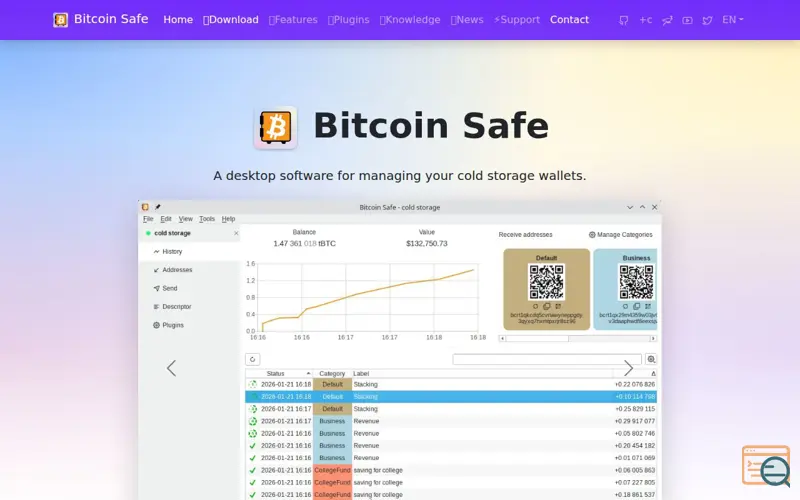Select the Revenue row with +0.20 454 182
This screenshot has height=500, width=800.
tap(451, 445)
